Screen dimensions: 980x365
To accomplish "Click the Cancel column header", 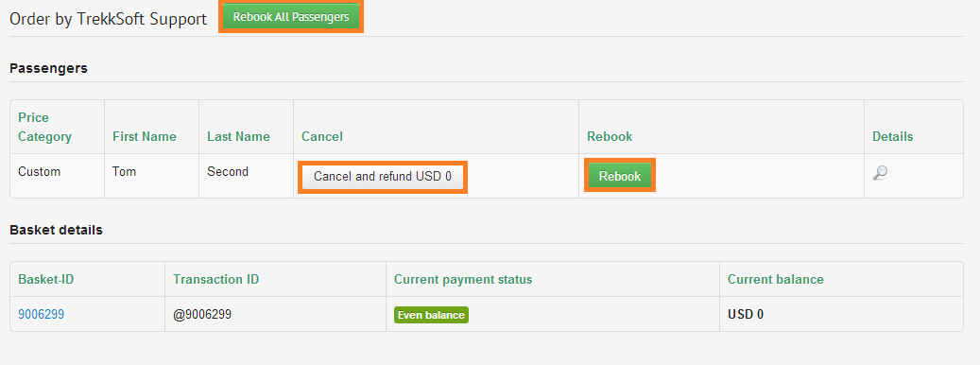I will pos(322,136).
